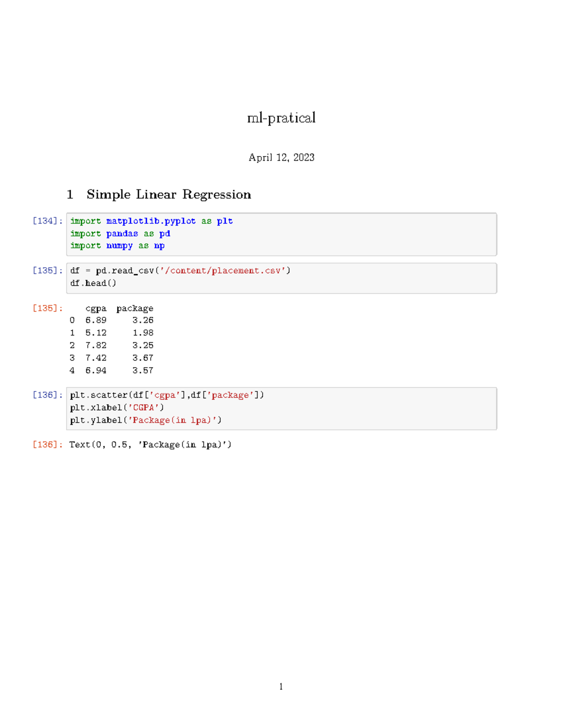Image resolution: width=563 pixels, height=728 pixels.
Task: Click the numpy import line
Action: [x=117, y=246]
